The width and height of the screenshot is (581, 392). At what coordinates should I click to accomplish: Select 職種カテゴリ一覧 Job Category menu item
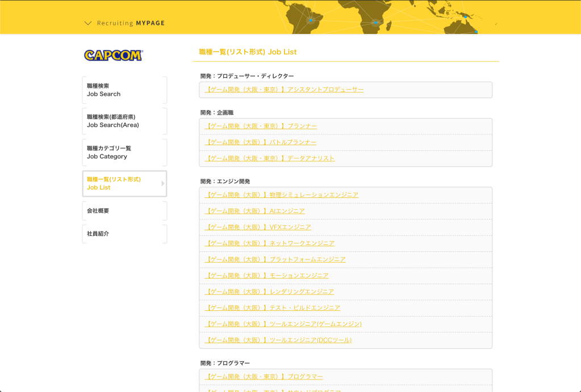point(124,152)
